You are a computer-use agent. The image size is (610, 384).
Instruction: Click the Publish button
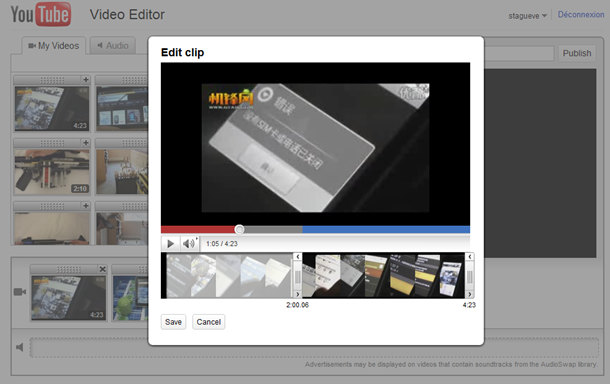(x=577, y=53)
